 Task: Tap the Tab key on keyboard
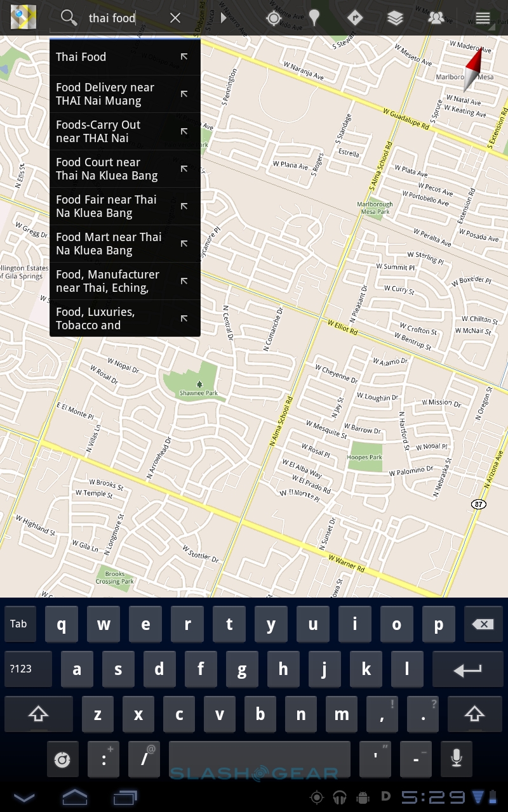20,624
